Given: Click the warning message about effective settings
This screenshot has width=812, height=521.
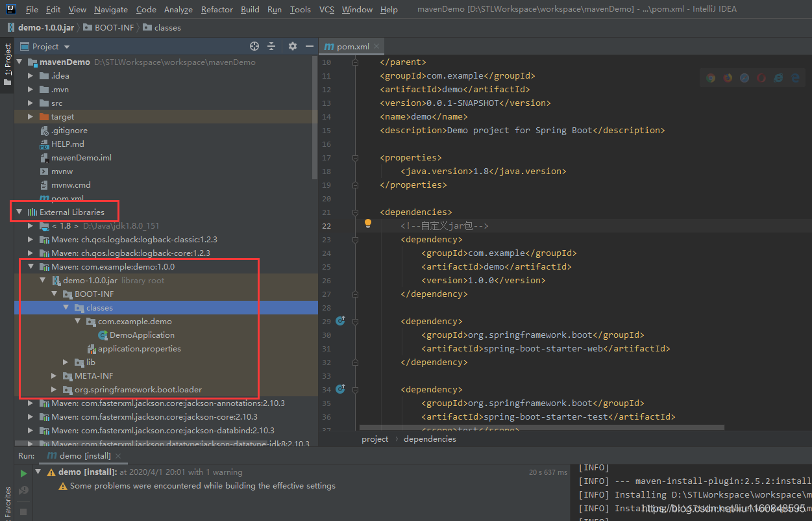Looking at the screenshot, I should pyautogui.click(x=203, y=486).
